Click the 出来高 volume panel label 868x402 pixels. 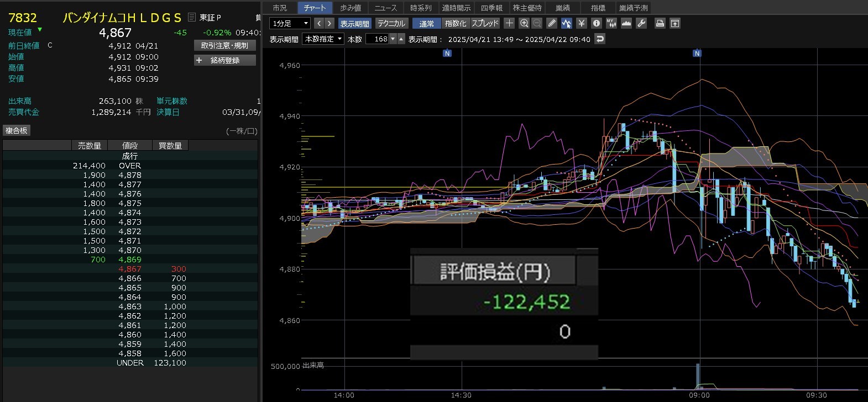pyautogui.click(x=313, y=366)
